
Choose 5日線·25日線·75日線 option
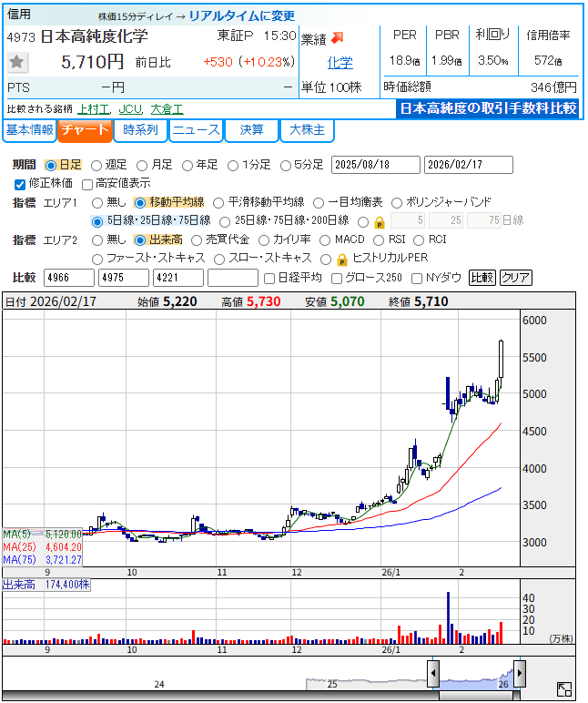[97, 221]
